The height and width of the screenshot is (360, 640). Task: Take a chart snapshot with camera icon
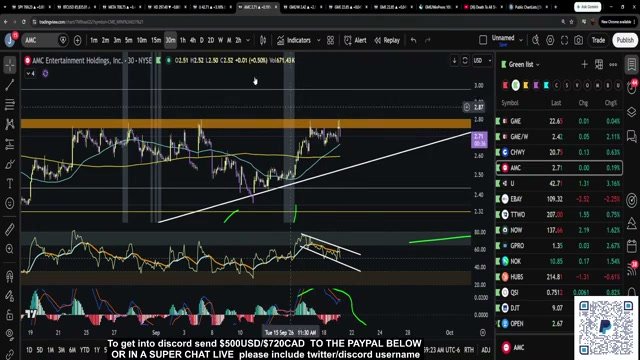[x=578, y=40]
